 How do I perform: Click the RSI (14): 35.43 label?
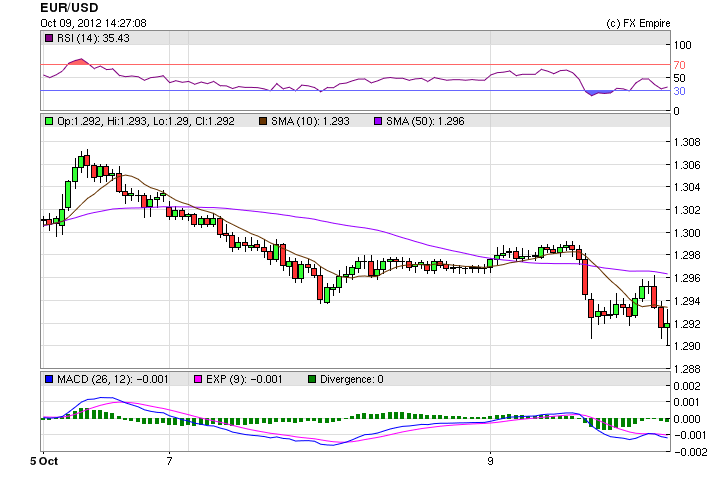pos(93,38)
